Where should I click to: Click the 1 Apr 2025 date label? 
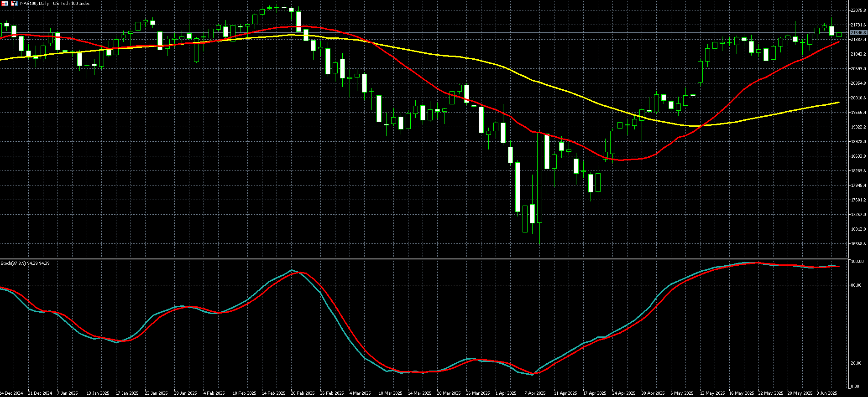[x=506, y=393]
